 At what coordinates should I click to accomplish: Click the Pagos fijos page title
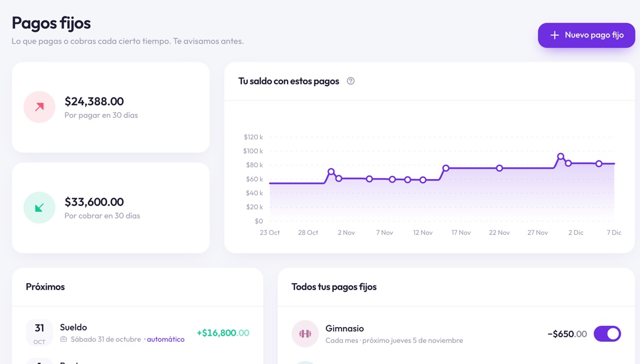pos(51,23)
